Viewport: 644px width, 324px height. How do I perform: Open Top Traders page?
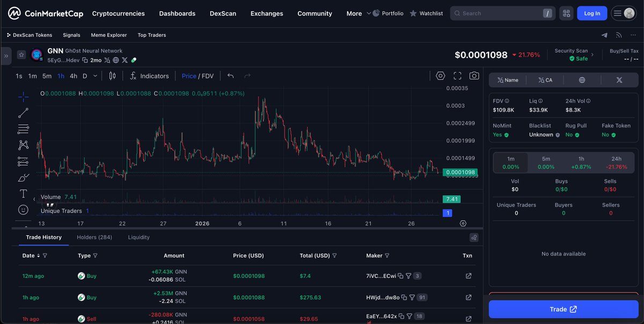(152, 35)
